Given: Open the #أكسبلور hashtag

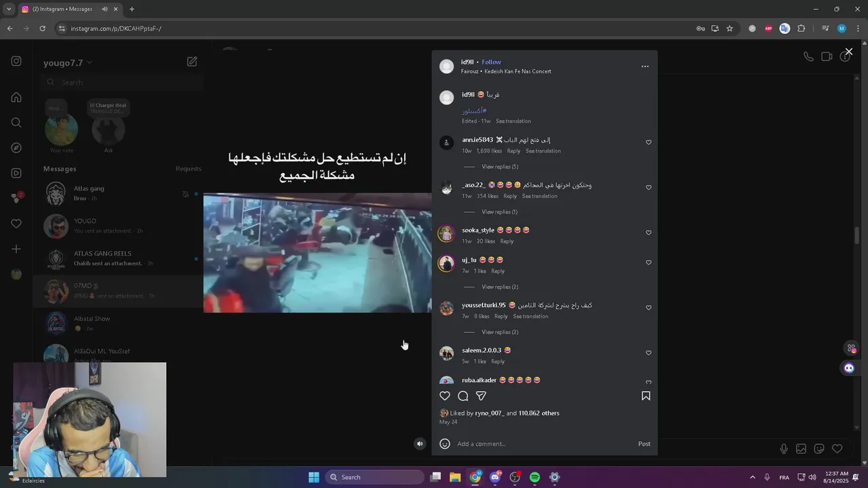Looking at the screenshot, I should point(474,110).
